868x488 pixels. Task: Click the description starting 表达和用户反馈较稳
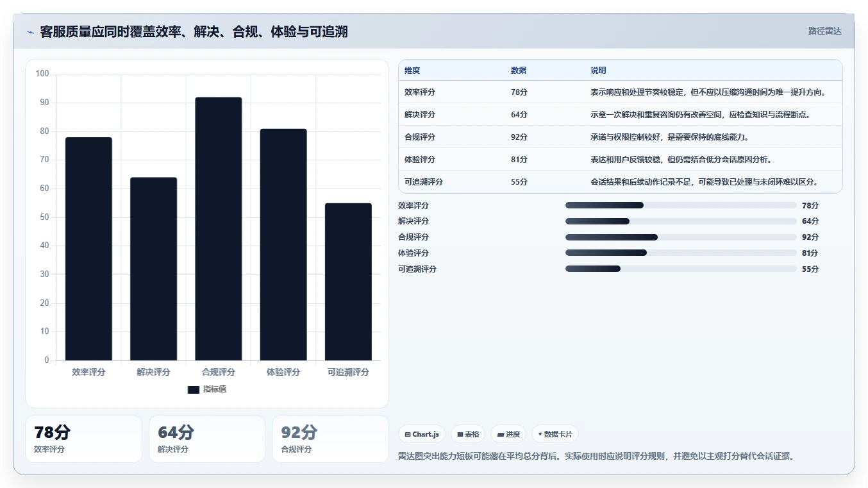click(x=681, y=160)
